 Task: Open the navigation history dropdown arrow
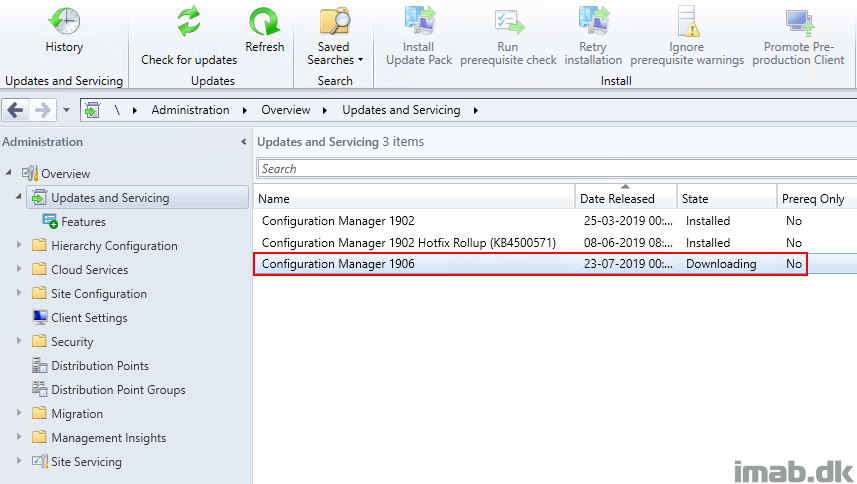(x=66, y=110)
